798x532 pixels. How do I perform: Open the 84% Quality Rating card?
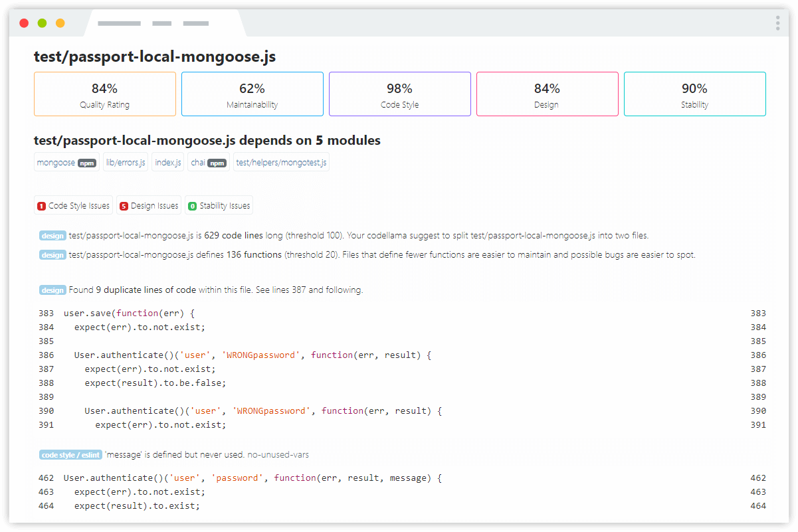[x=105, y=94]
